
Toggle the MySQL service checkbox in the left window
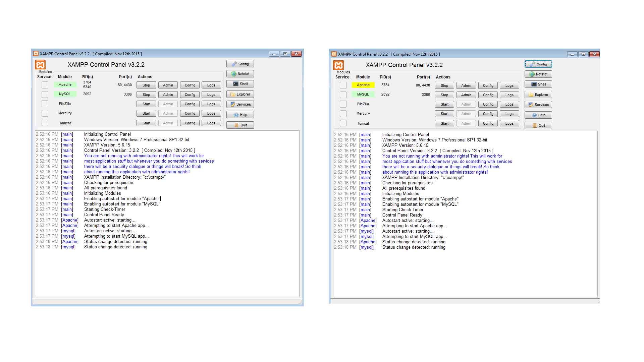pyautogui.click(x=45, y=94)
